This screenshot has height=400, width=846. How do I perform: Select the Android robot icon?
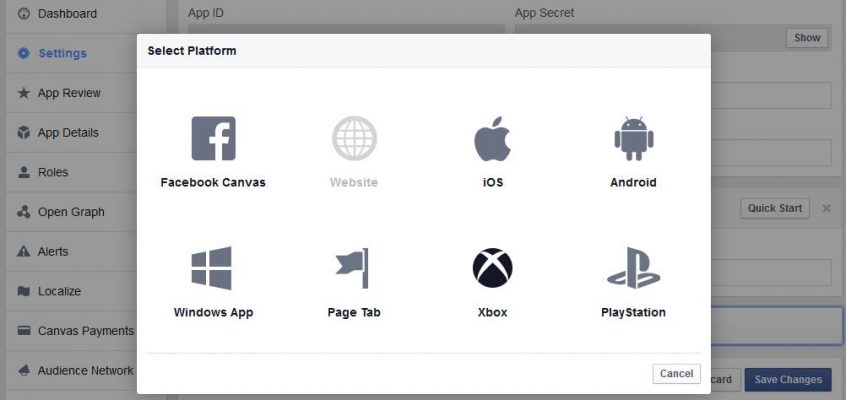point(633,138)
